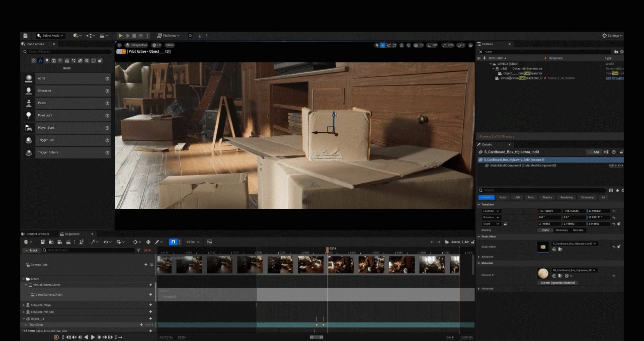Open the viewport Show menu
This screenshot has width=644, height=341.
pos(170,45)
